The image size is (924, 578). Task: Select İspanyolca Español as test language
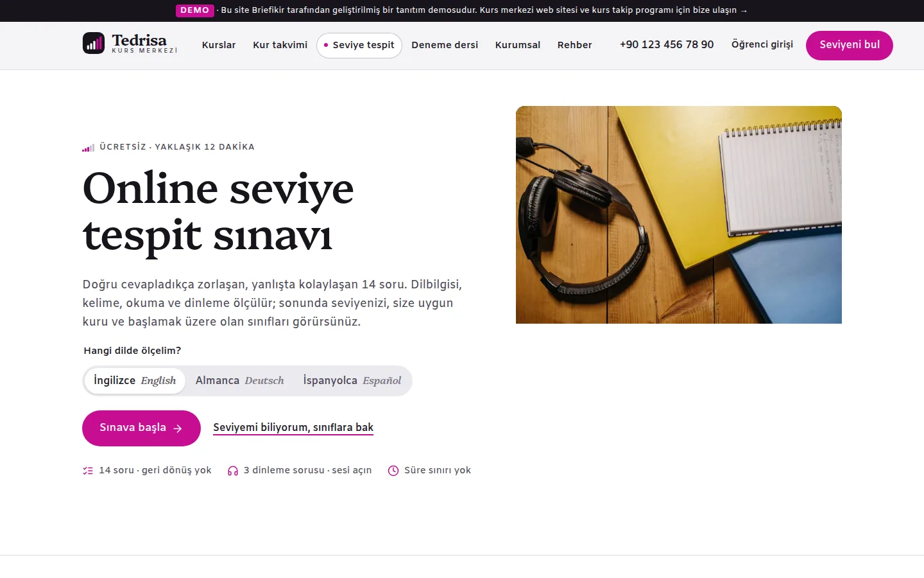352,381
